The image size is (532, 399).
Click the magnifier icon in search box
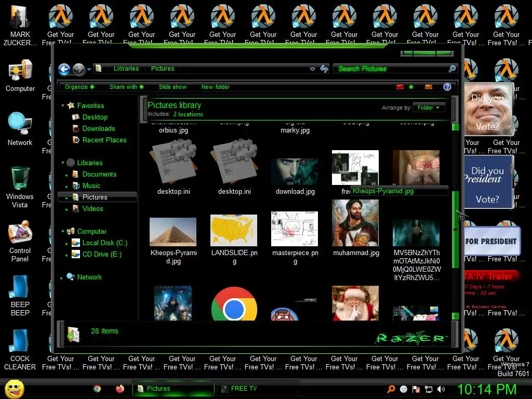click(453, 69)
